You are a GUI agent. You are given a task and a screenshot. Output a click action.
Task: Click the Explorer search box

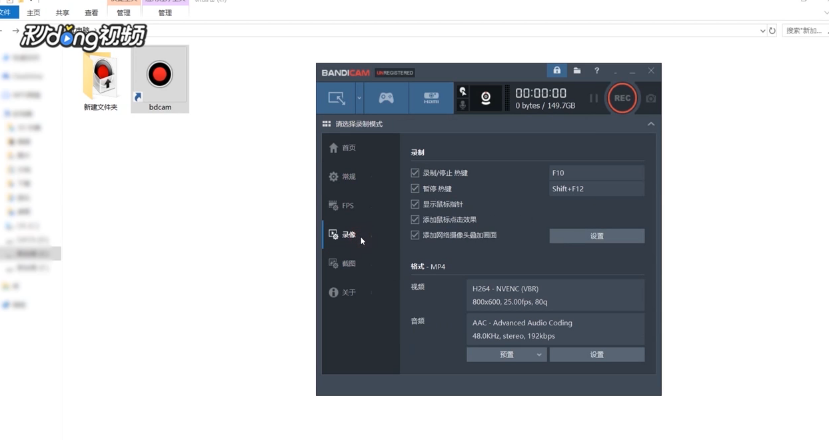(805, 31)
